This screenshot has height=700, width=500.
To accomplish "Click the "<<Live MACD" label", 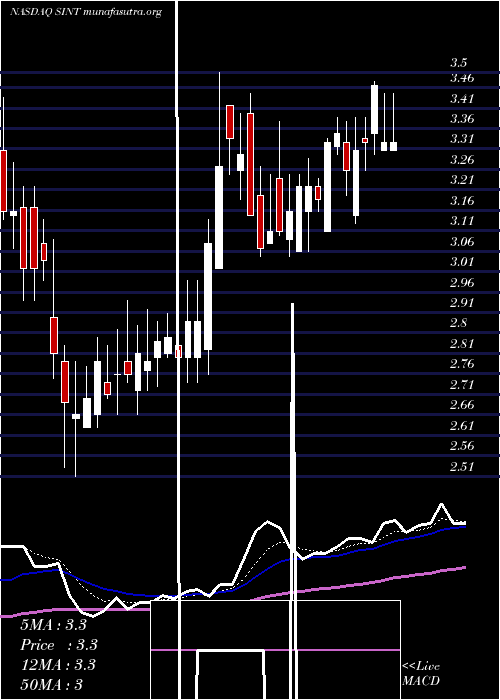I will coord(421,673).
